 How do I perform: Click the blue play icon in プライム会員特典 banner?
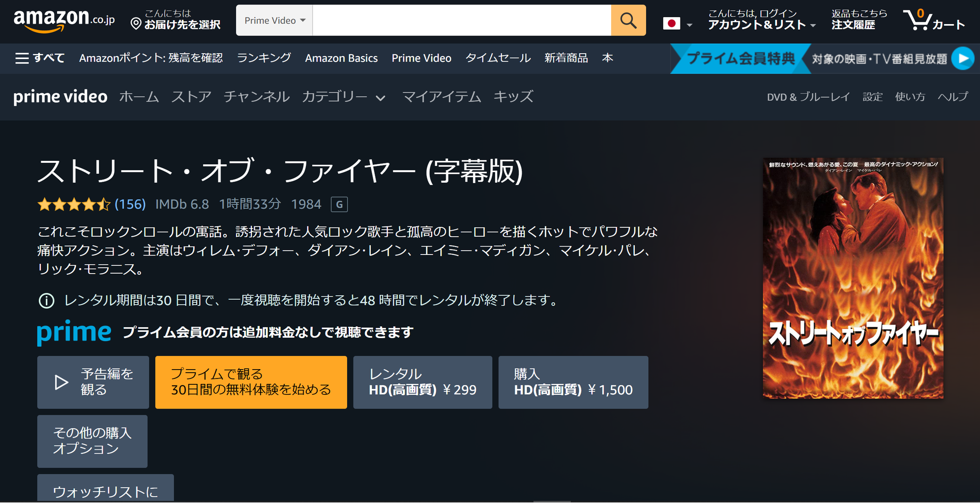[963, 58]
